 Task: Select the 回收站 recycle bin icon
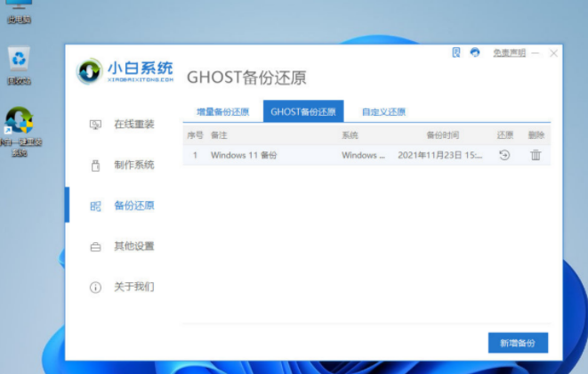pyautogui.click(x=19, y=65)
